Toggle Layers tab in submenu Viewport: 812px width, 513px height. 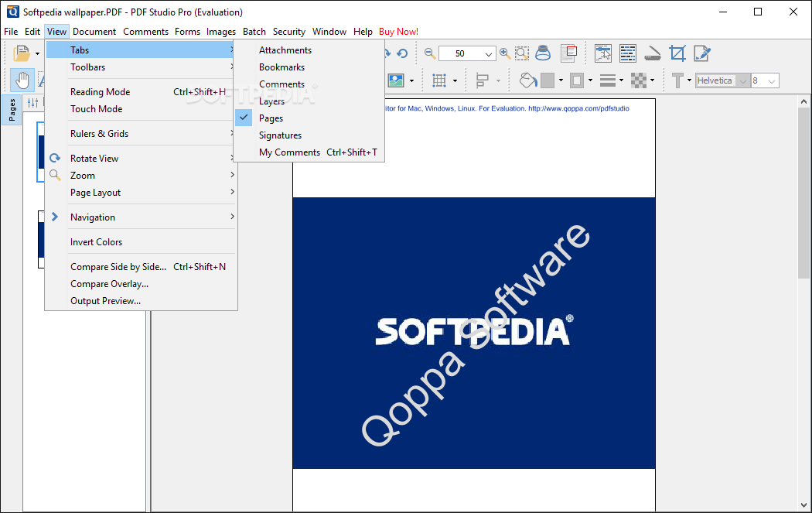point(309,101)
